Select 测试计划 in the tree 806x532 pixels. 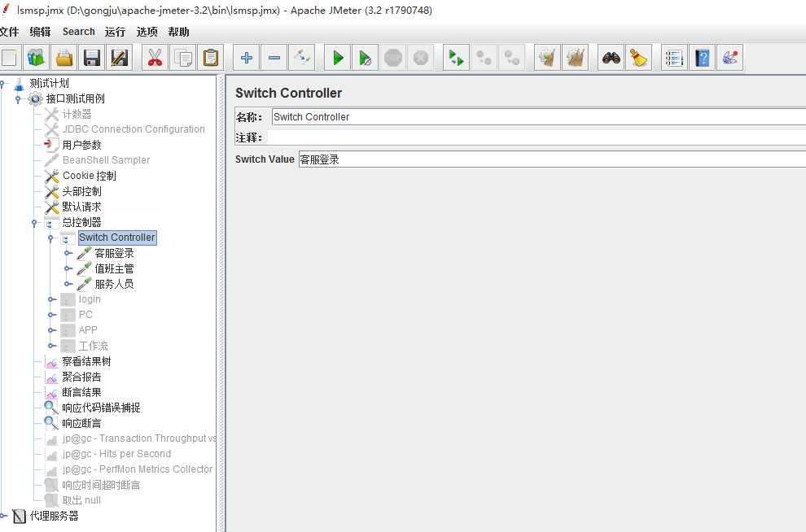tap(49, 83)
